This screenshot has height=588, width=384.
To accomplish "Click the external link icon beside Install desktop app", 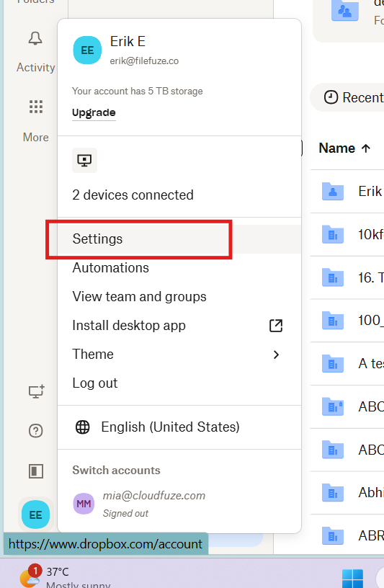I will tap(276, 326).
